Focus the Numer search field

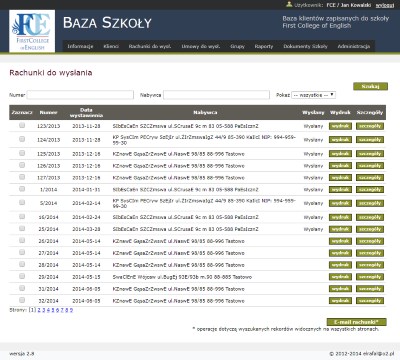tap(80, 95)
